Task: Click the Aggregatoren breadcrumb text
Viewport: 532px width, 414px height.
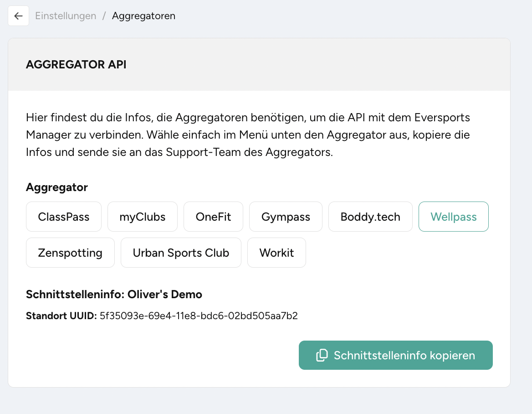Action: tap(143, 16)
